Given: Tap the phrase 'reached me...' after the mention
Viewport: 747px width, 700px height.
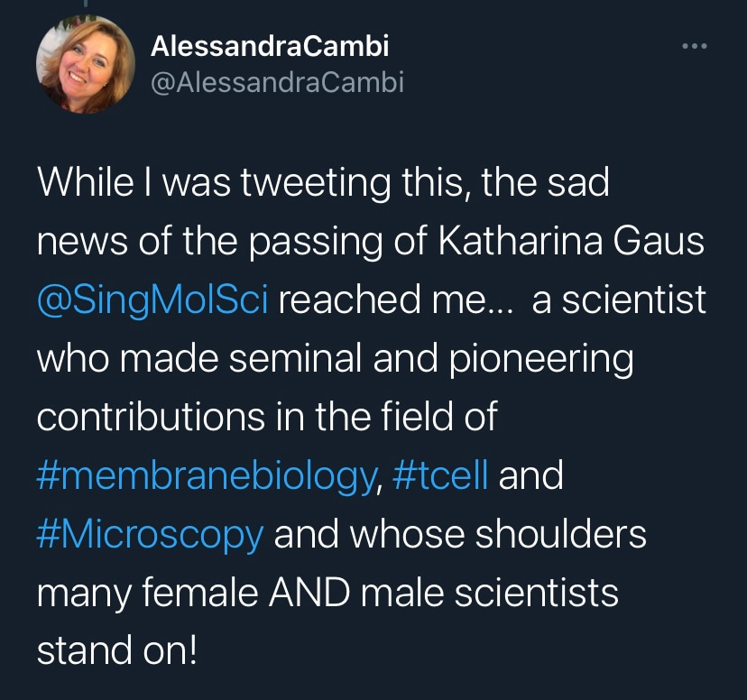Looking at the screenshot, I should [x=395, y=301].
